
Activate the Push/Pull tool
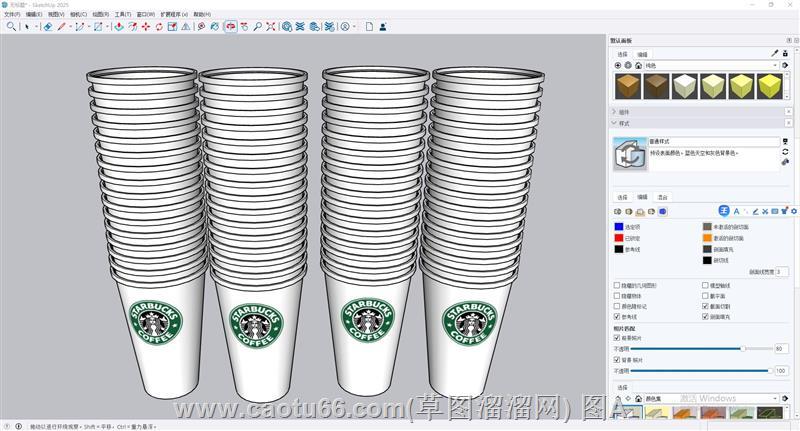[x=119, y=27]
